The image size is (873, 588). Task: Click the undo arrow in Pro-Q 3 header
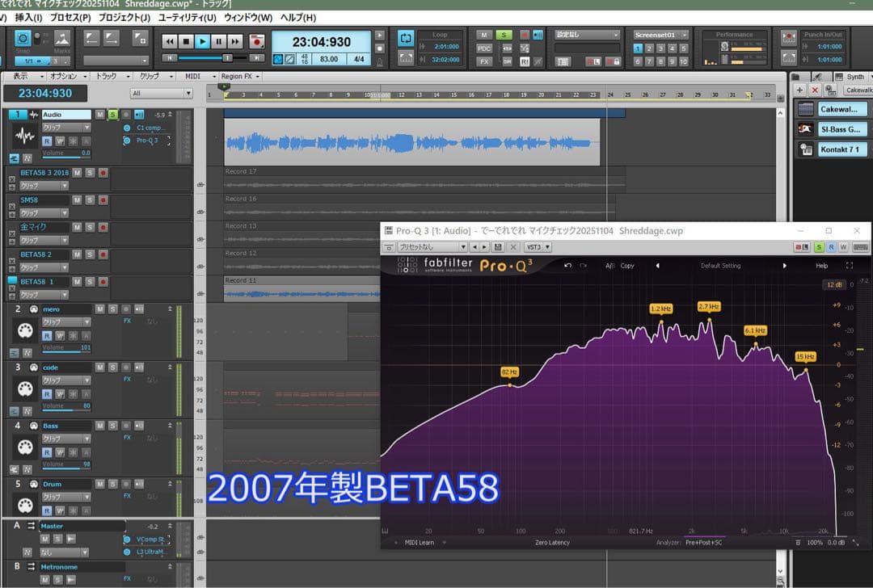(x=567, y=265)
